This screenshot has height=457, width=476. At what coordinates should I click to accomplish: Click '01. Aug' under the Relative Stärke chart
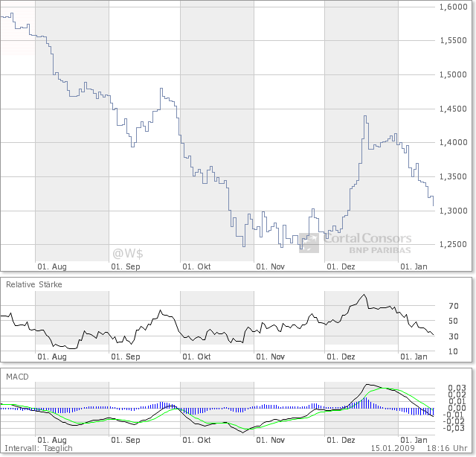point(52,357)
